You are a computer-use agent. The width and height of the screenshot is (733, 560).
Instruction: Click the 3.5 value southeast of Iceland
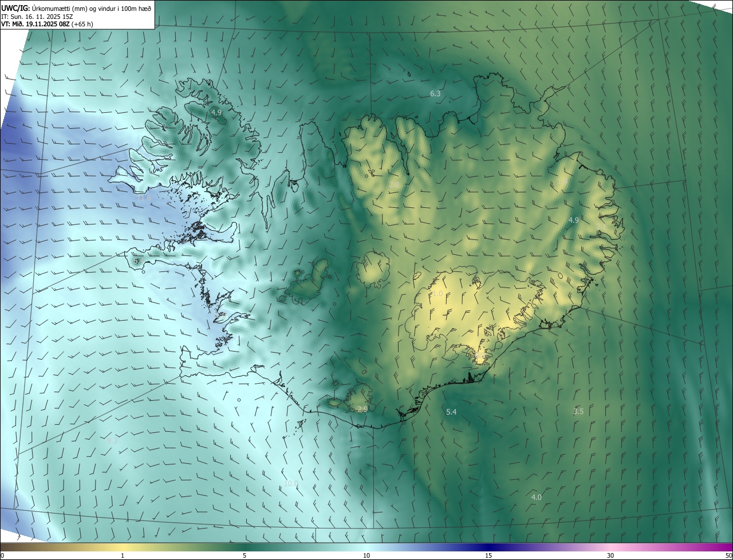[x=578, y=411]
